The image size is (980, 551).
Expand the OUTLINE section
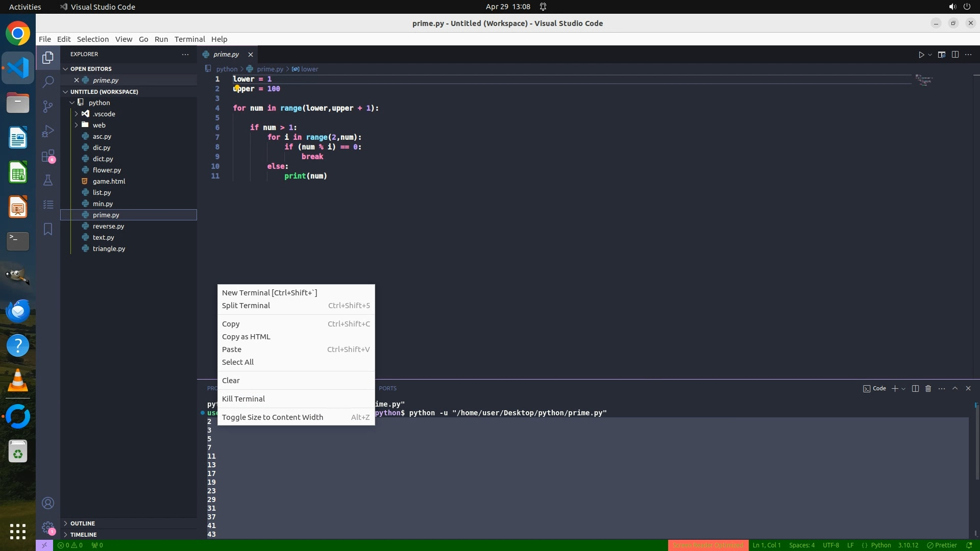click(x=83, y=523)
